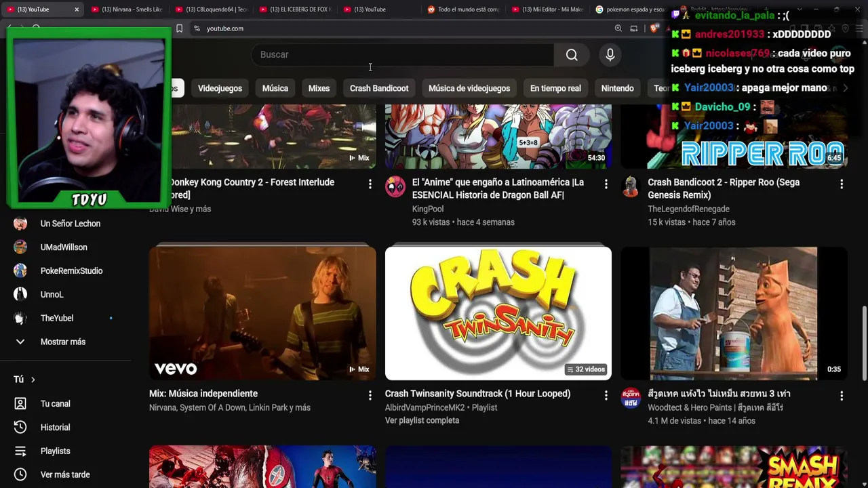The width and height of the screenshot is (868, 488).
Task: Filter by Nintendo chip
Action: coord(617,88)
